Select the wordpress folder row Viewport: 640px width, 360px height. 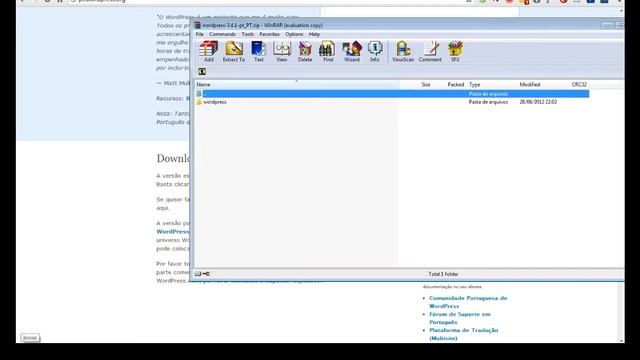(392, 102)
